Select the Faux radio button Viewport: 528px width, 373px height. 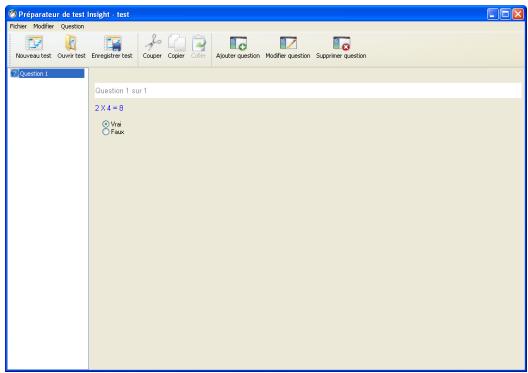click(106, 132)
